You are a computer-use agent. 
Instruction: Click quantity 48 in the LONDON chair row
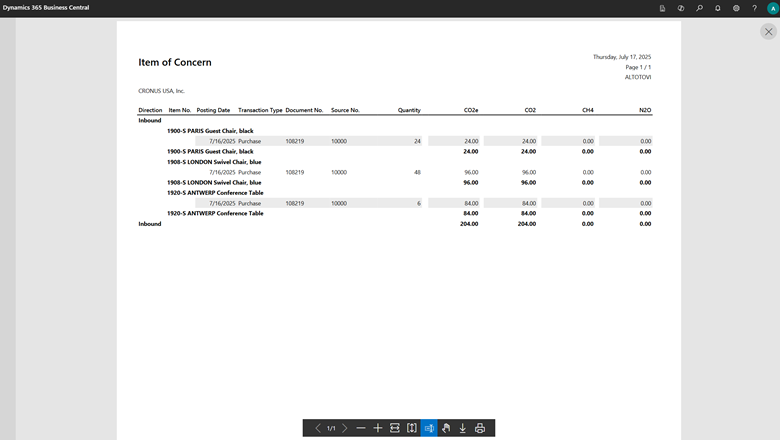point(417,173)
